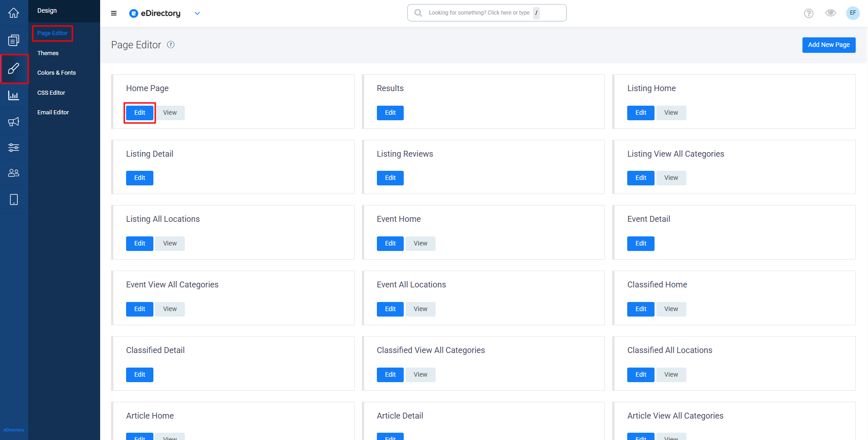Open CSS Editor in Design menu
This screenshot has width=868, height=440.
click(51, 93)
